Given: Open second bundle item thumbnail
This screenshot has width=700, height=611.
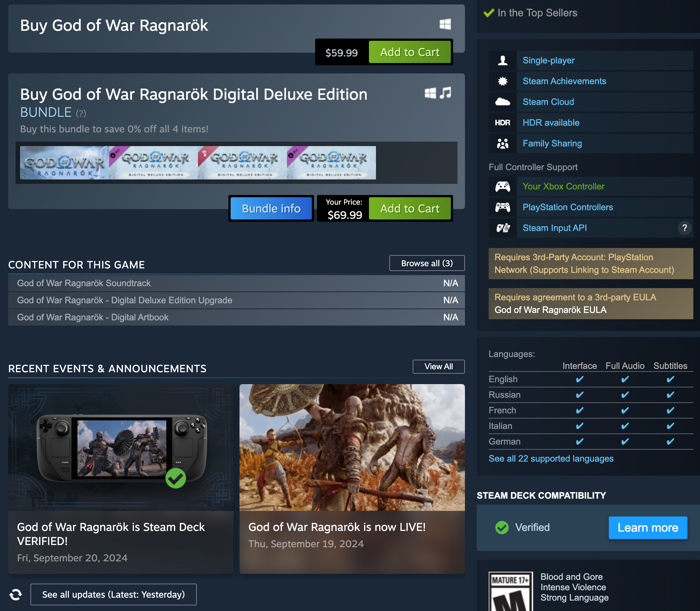Looking at the screenshot, I should tap(153, 163).
